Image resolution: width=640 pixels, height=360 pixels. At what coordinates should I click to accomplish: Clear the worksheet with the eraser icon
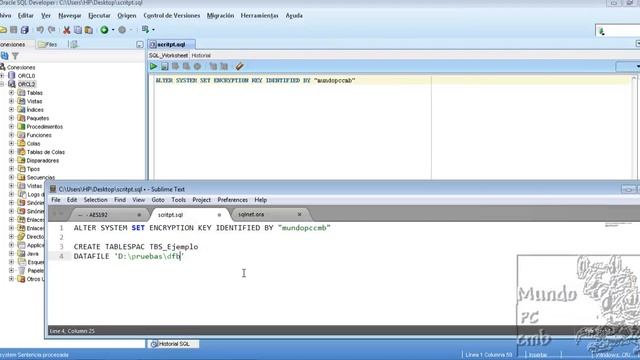(x=240, y=66)
